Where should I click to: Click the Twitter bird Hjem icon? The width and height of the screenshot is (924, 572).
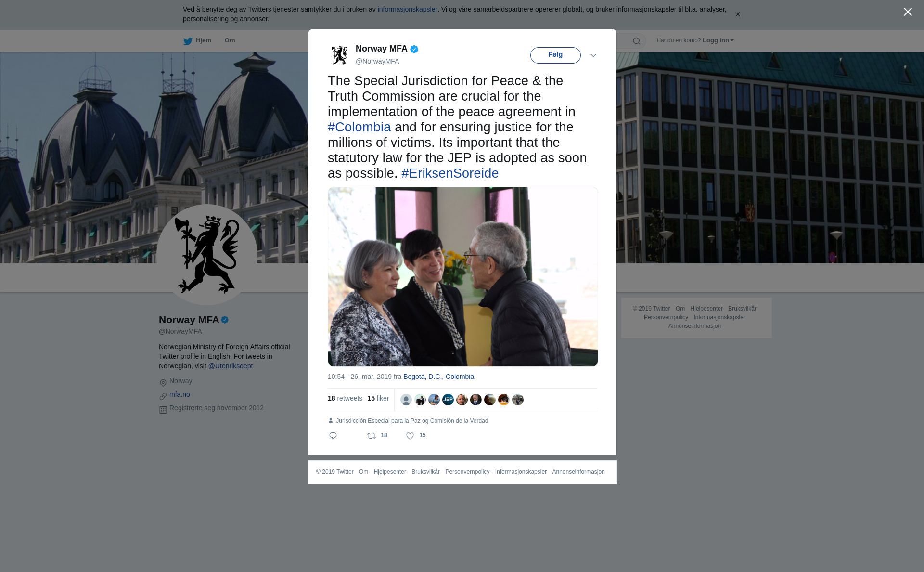click(188, 41)
